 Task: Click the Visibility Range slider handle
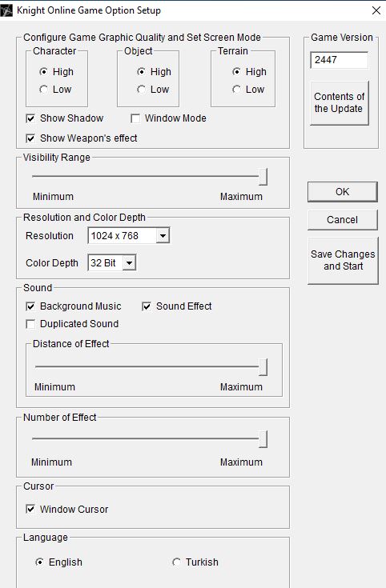coord(263,177)
